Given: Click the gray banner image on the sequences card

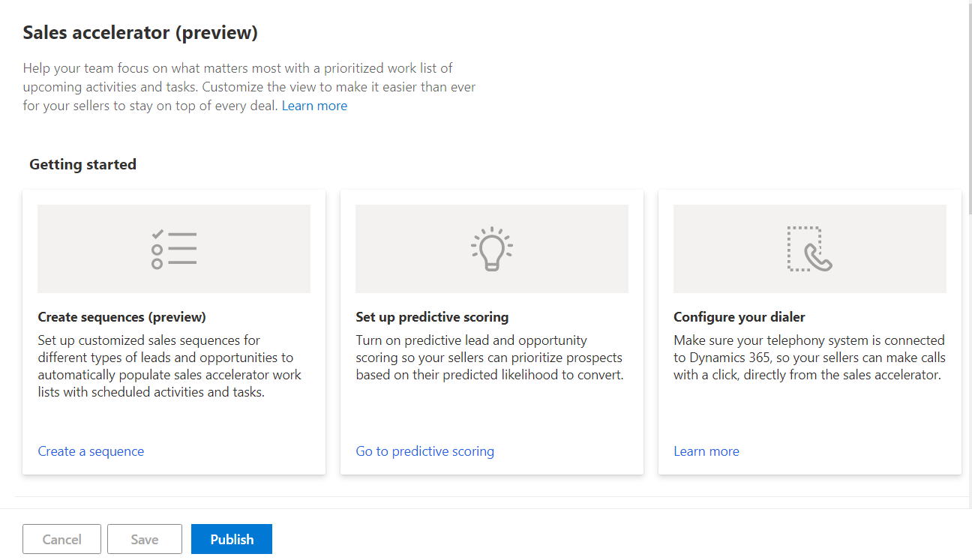Looking at the screenshot, I should (x=173, y=248).
